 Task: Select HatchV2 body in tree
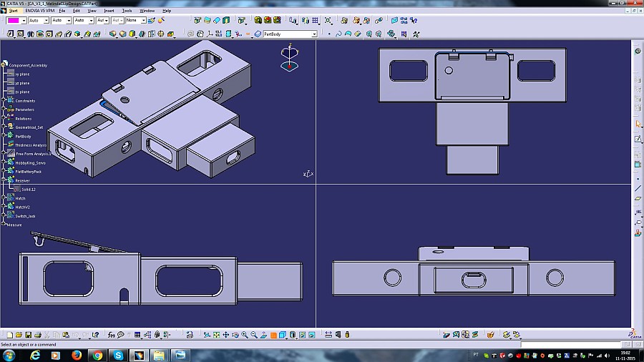click(x=23, y=207)
